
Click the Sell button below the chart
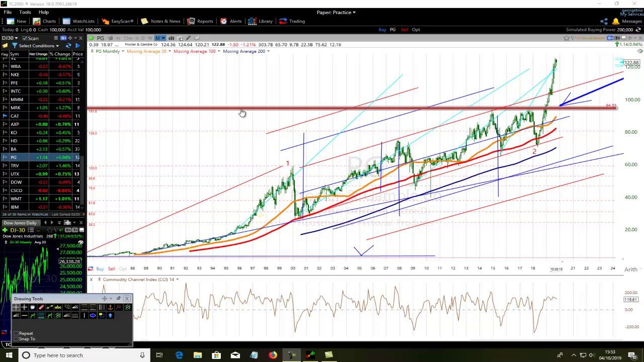click(x=111, y=269)
